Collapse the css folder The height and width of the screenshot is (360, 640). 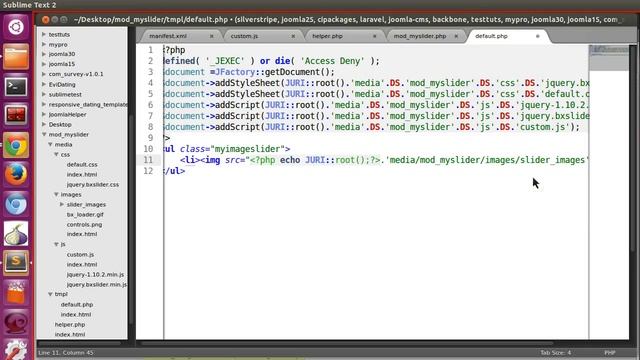tap(56, 154)
